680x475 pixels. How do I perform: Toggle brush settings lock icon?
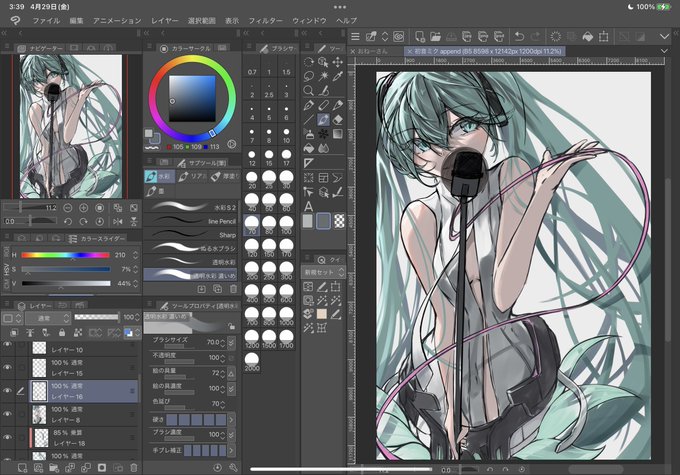click(232, 326)
